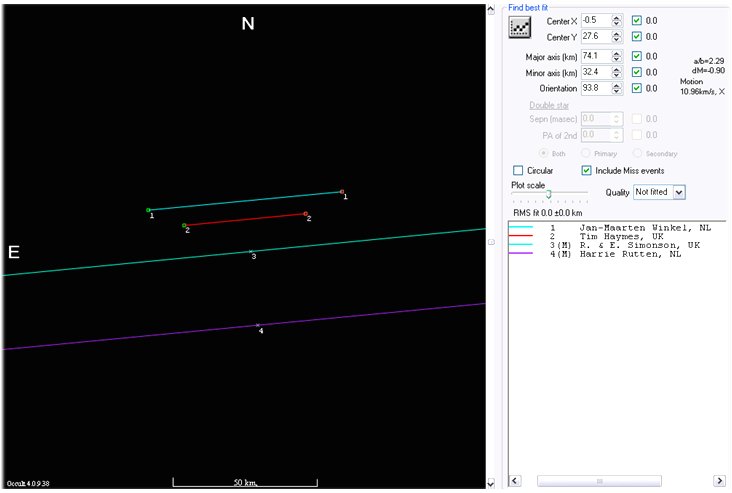Click the left arrow of the observer list scrollbar

(516, 481)
